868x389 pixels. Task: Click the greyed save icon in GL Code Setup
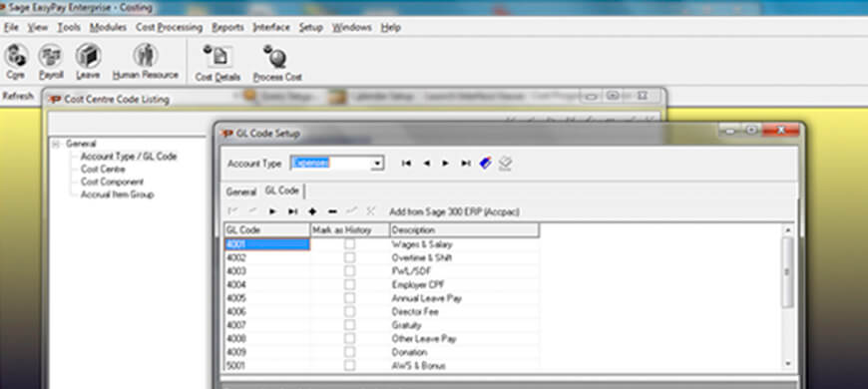click(505, 164)
